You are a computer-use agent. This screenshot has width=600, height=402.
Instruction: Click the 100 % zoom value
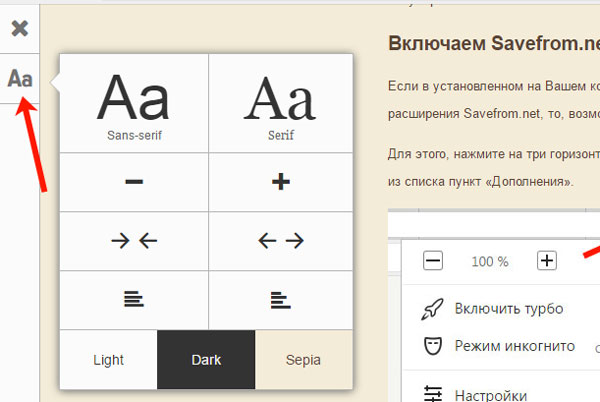coord(490,261)
